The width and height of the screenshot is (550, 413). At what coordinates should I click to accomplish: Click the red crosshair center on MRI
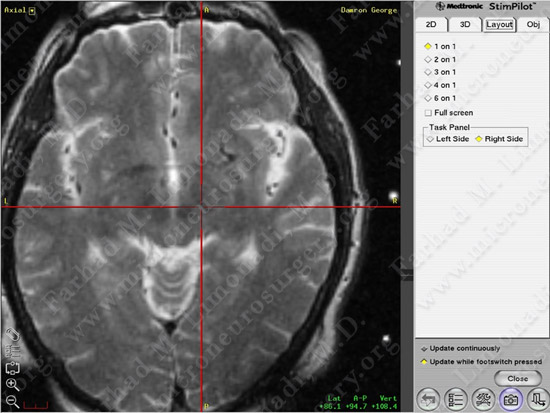click(x=201, y=207)
